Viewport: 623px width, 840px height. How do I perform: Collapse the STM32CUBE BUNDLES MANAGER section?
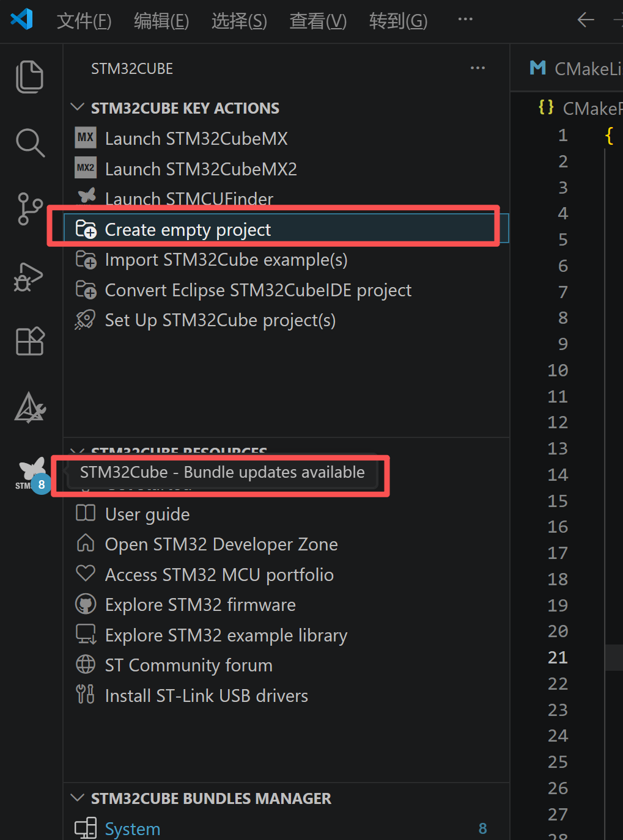77,798
